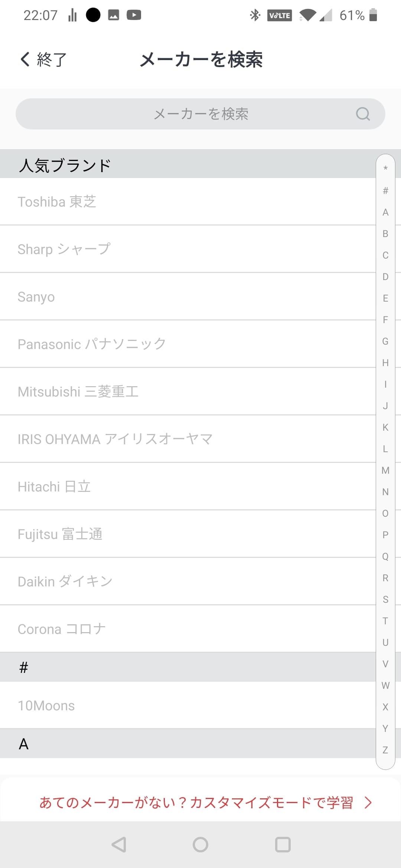This screenshot has width=401, height=868.
Task: Tap arrow beside カスタマイズモードで学習
Action: coord(368,802)
